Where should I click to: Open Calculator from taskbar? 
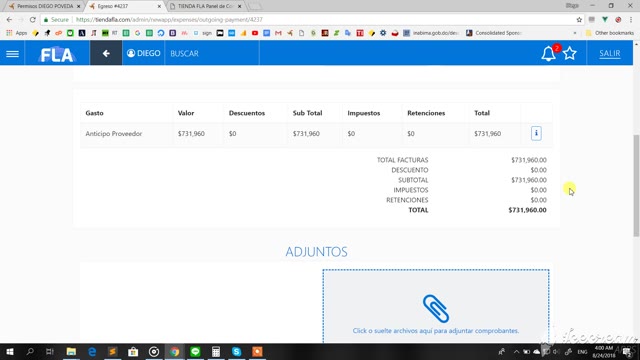pyautogui.click(x=216, y=351)
